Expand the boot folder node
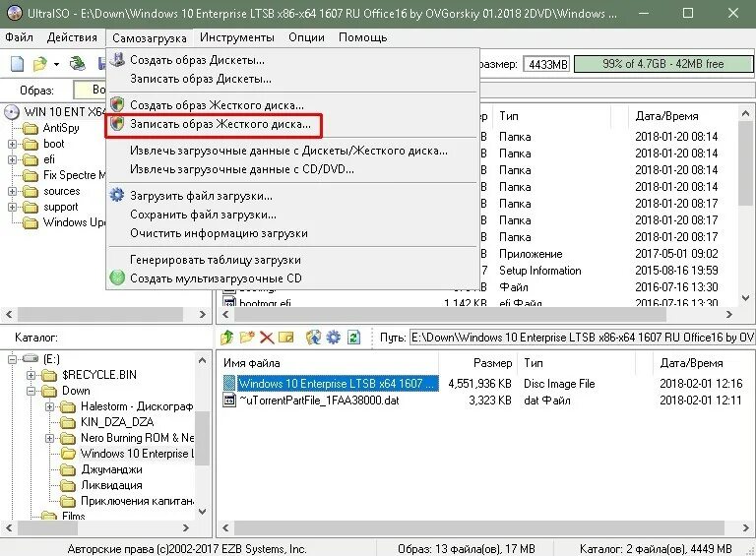 click(x=12, y=144)
